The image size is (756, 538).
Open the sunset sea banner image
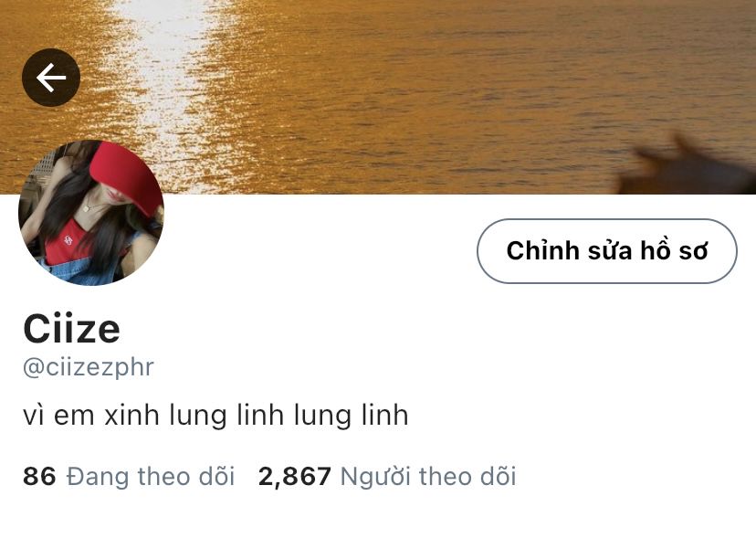pos(378,97)
